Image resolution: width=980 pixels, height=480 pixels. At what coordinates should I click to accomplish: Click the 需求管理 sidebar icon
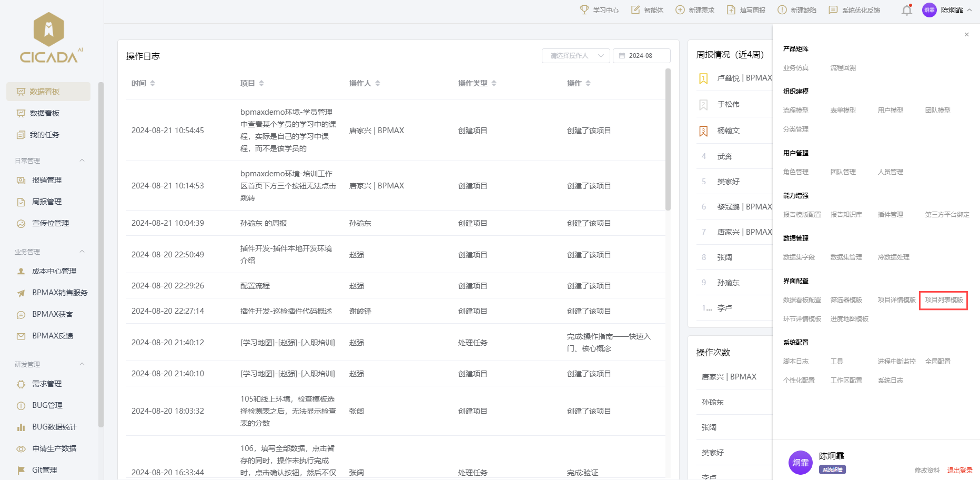click(21, 384)
